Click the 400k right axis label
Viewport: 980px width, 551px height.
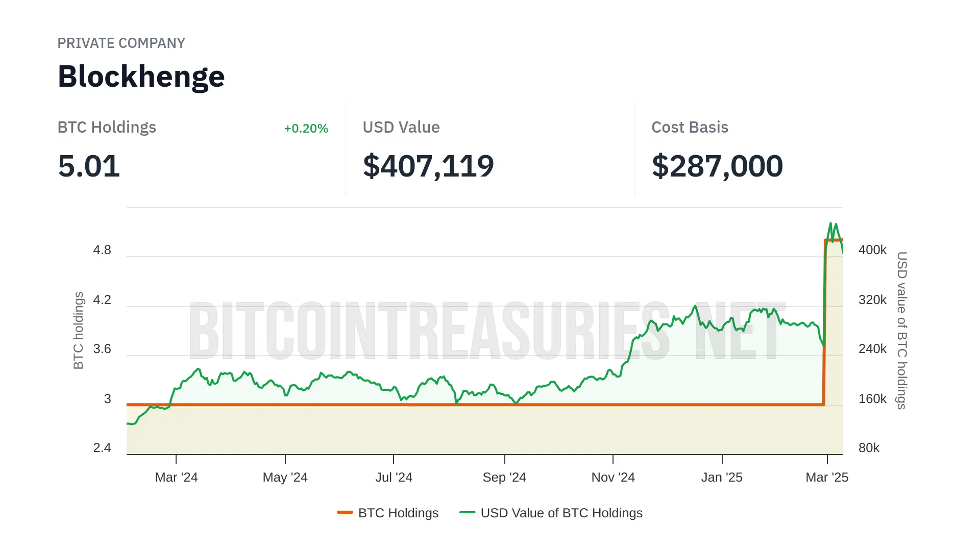[x=872, y=250]
